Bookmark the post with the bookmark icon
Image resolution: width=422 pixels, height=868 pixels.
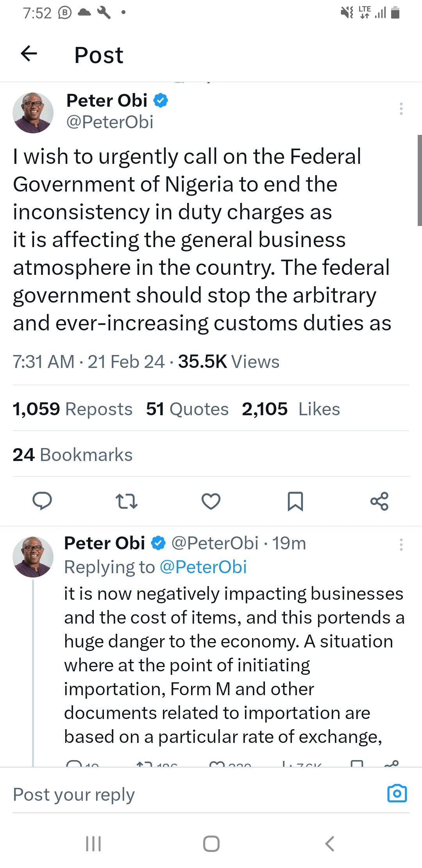pos(295,501)
